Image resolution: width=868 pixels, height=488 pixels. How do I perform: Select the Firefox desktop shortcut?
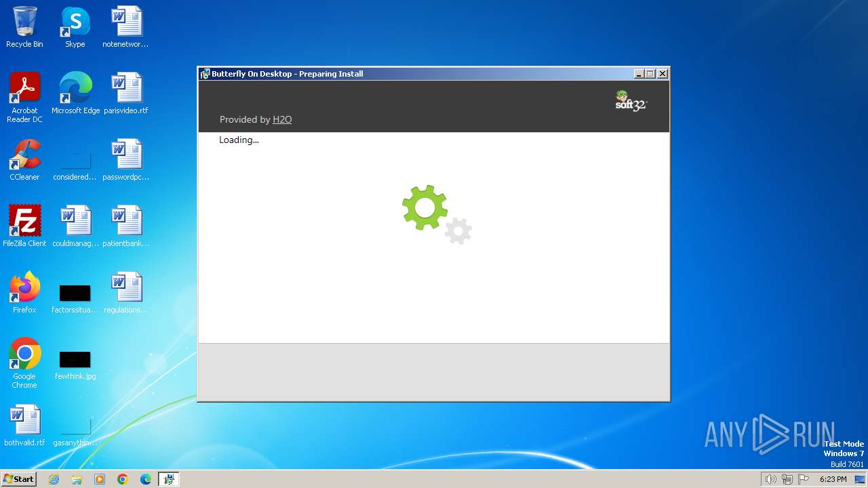tap(24, 293)
